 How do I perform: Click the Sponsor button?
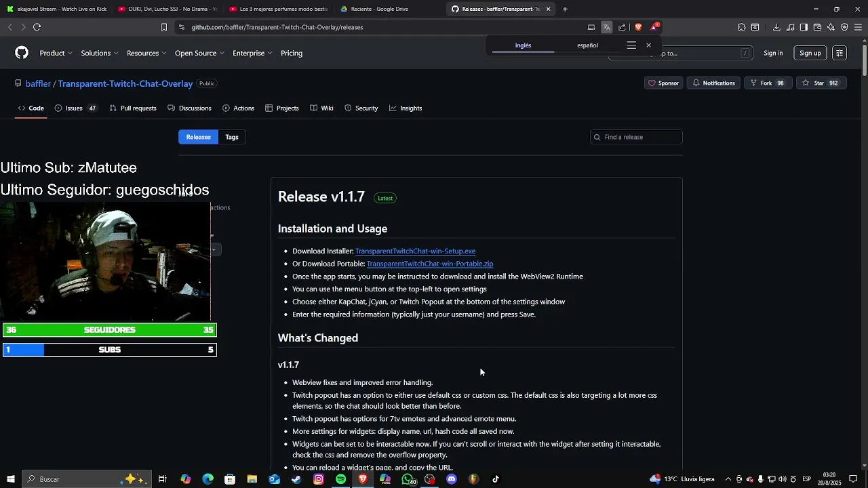663,83
